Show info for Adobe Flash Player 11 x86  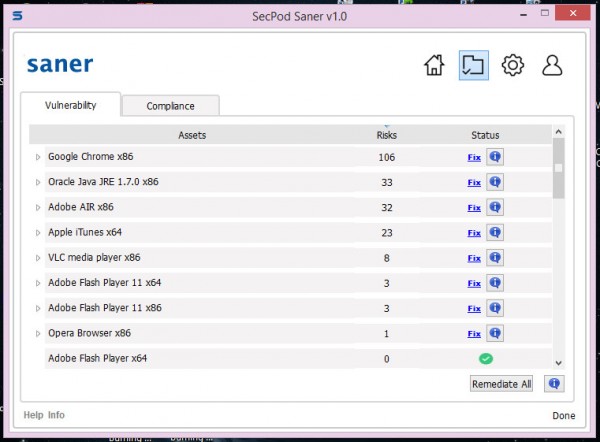click(x=495, y=308)
